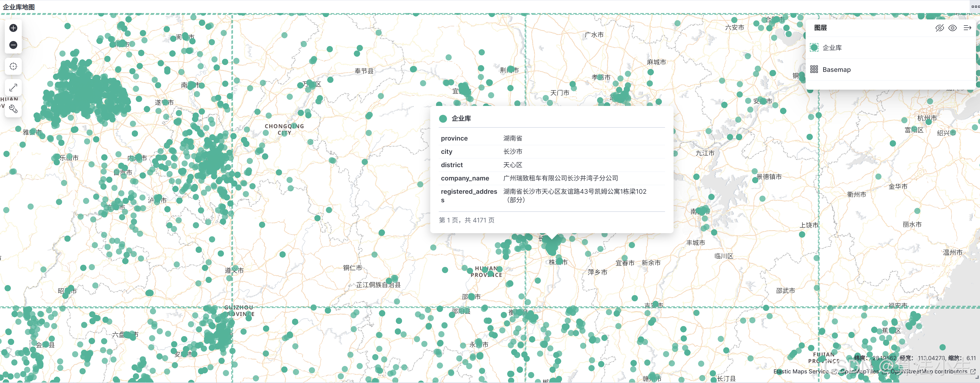Image resolution: width=980 pixels, height=383 pixels.
Task: Hide all layers with crossed-eye icon
Action: pos(939,28)
